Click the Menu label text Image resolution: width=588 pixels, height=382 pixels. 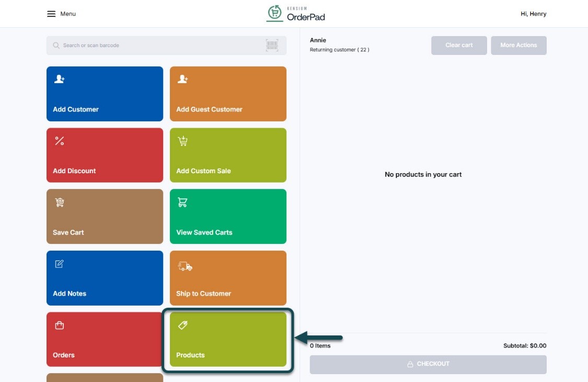coord(68,14)
